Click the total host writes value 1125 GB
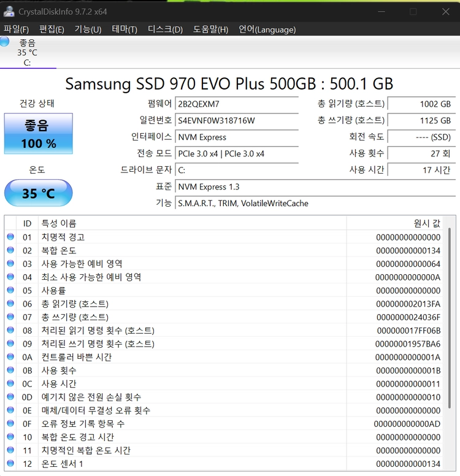 [422, 120]
